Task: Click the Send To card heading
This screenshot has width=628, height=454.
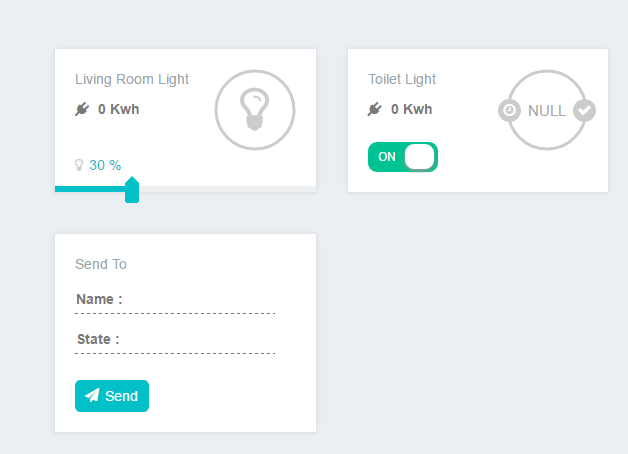Action: click(101, 264)
